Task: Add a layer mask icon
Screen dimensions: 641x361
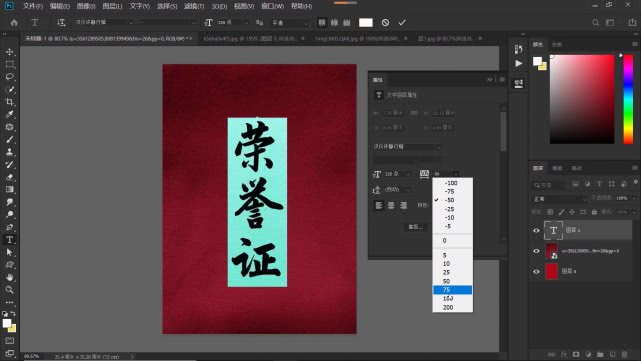Action: coord(576,354)
